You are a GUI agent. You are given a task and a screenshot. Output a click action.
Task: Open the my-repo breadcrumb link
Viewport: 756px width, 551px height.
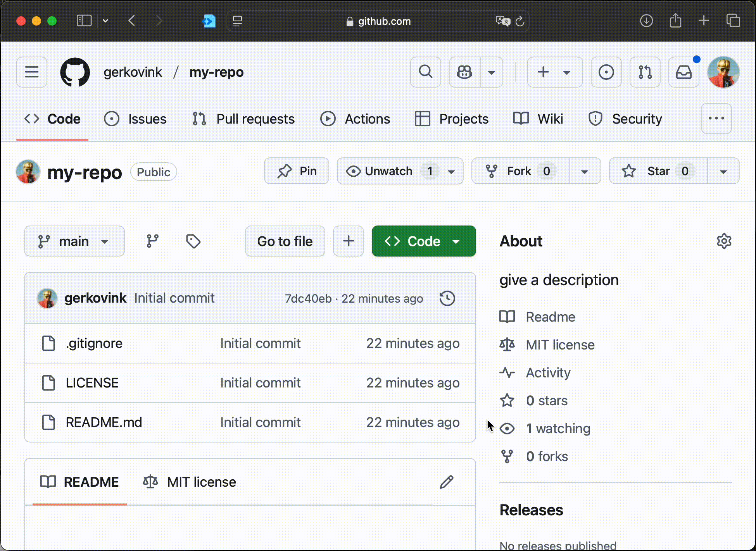click(216, 72)
